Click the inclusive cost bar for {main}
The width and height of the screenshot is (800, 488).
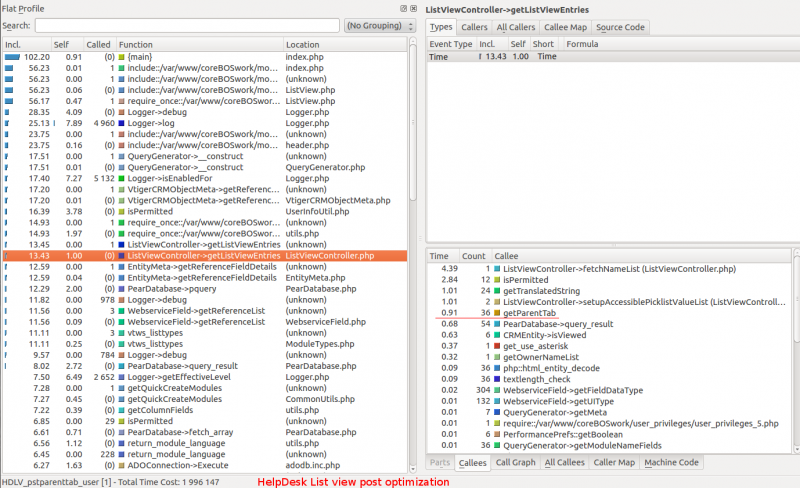[x=11, y=57]
